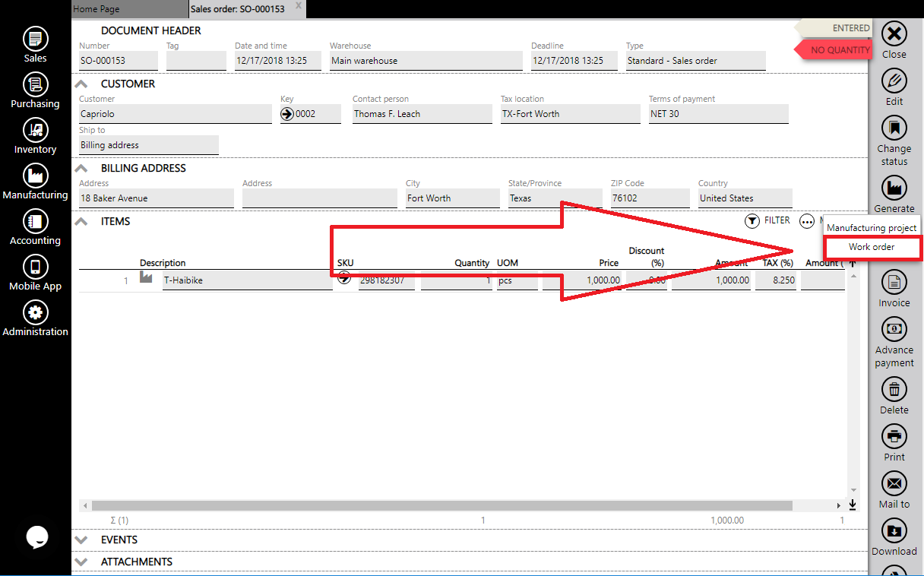Open Accounting module icon
Viewport: 924px width, 576px height.
(35, 221)
